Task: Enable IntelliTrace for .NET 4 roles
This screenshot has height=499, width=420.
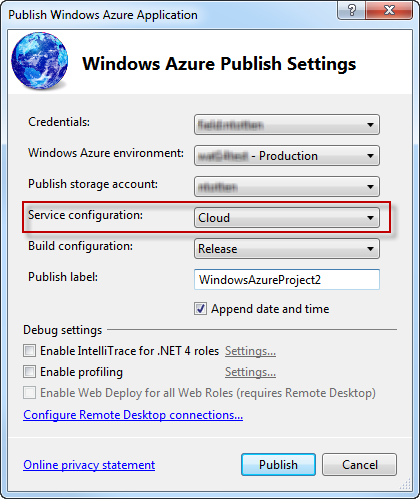Action: click(x=29, y=351)
